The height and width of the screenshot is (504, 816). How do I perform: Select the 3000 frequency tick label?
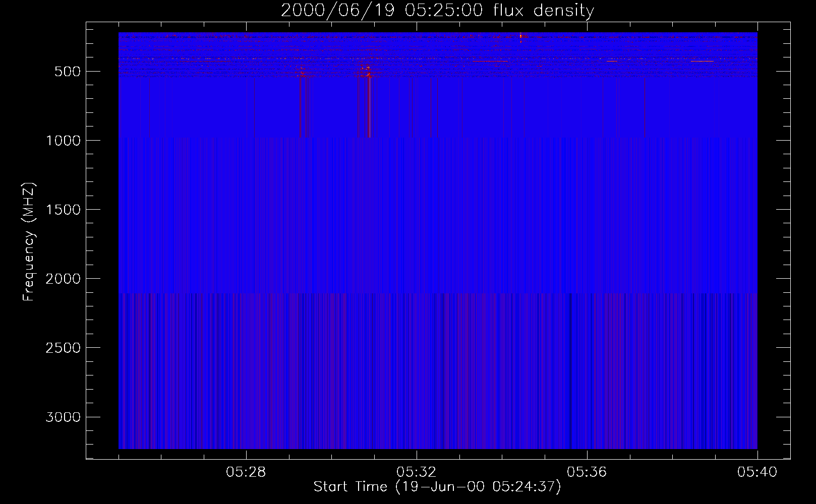64,417
